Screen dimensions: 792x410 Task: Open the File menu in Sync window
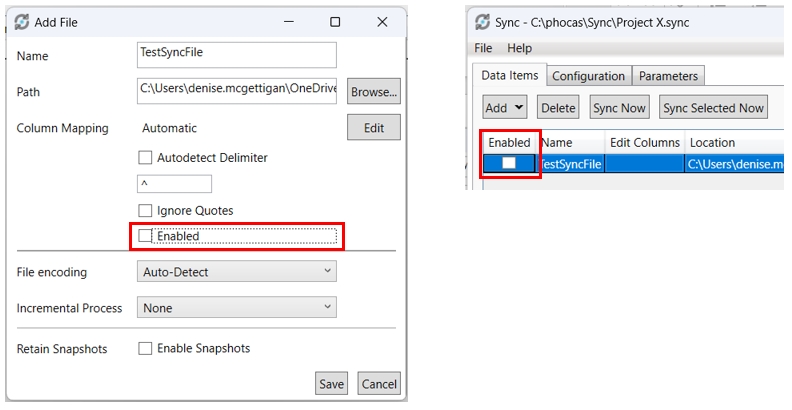483,48
